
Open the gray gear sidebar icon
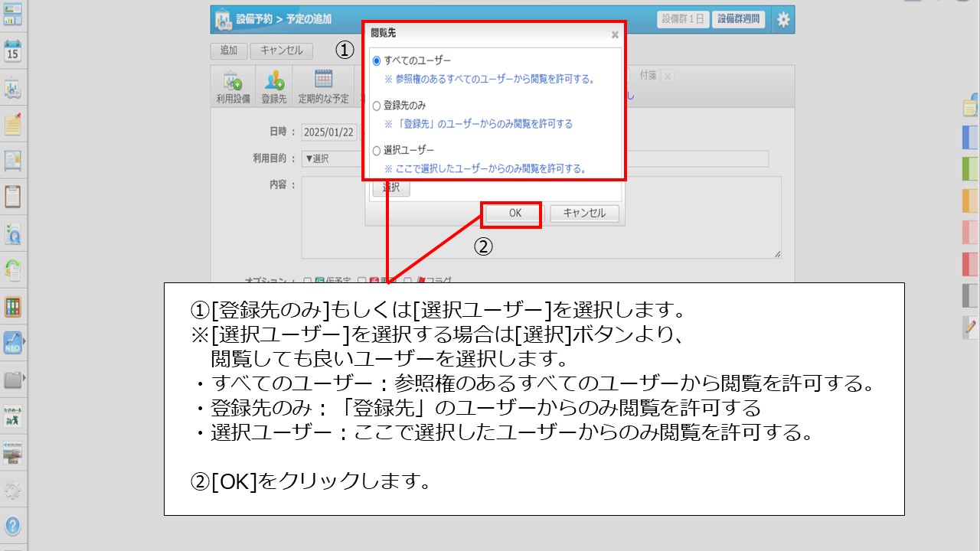pos(12,491)
